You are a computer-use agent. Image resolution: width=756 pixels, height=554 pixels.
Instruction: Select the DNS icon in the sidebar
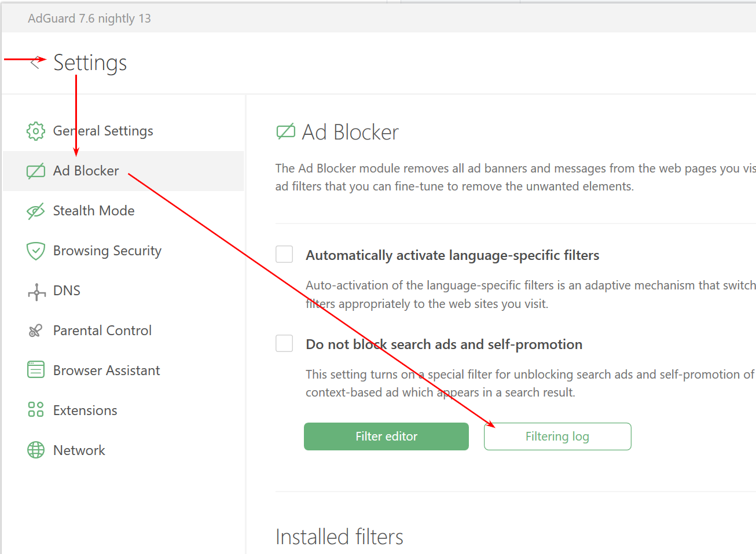[35, 291]
